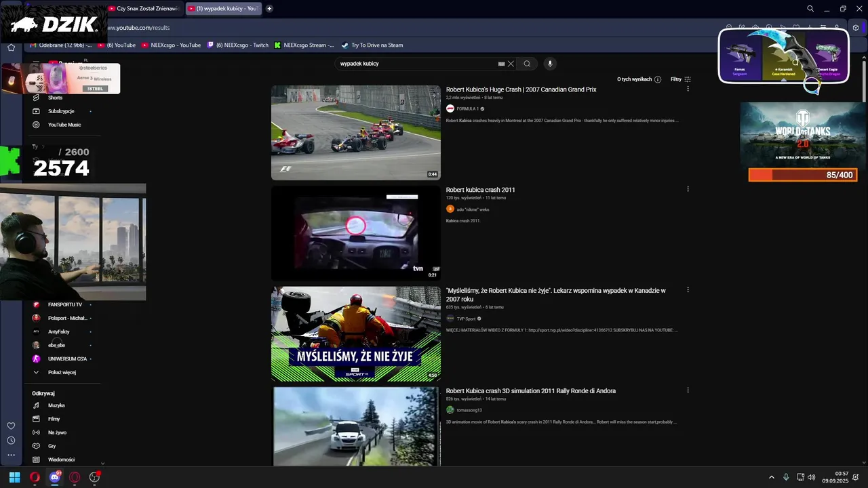Image resolution: width=868 pixels, height=488 pixels.
Task: Open clock showing 00:57 09.09.2025
Action: [x=835, y=477]
